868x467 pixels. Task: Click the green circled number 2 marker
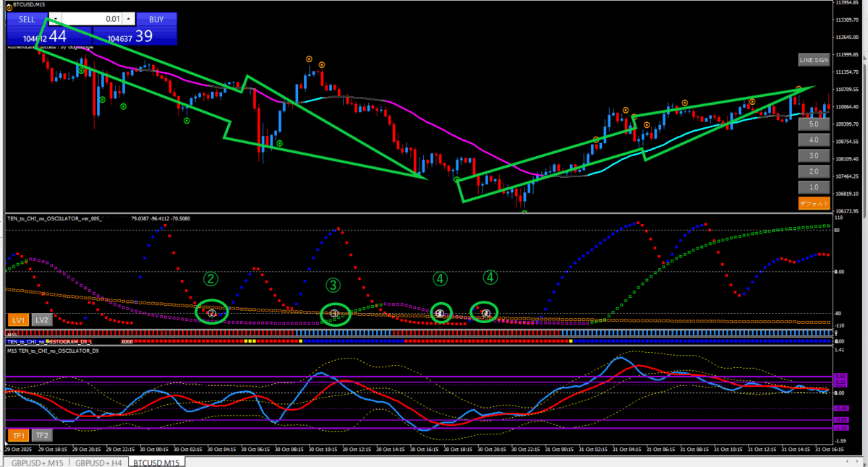pos(210,278)
